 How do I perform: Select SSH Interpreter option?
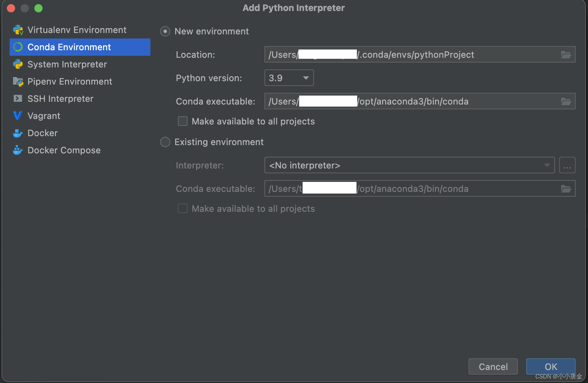[80, 99]
